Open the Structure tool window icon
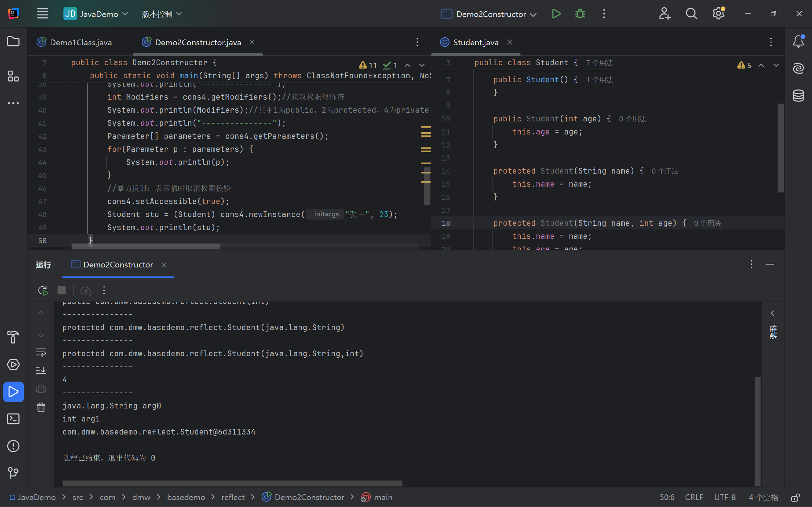This screenshot has width=812, height=507. tap(13, 76)
